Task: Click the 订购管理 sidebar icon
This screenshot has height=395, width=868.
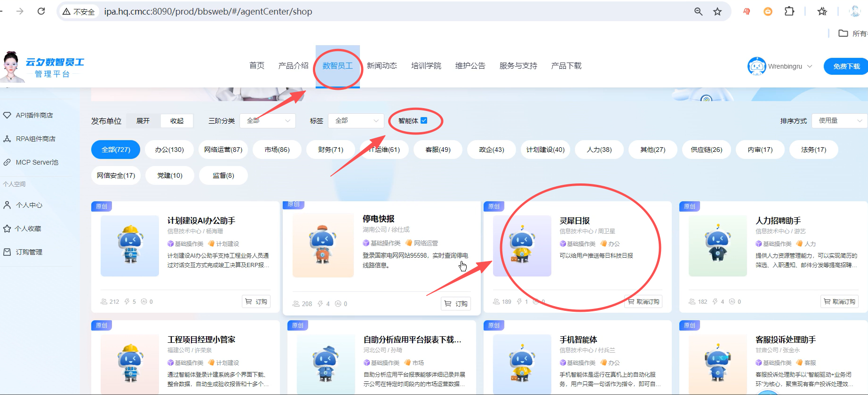Action: [x=7, y=252]
